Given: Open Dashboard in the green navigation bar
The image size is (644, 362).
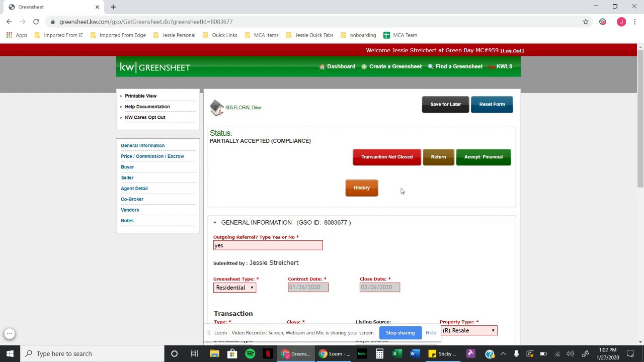Looking at the screenshot, I should pyautogui.click(x=337, y=66).
